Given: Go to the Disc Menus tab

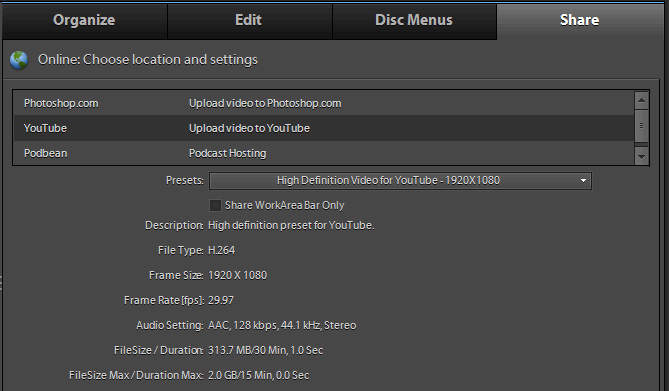Looking at the screenshot, I should pos(414,20).
